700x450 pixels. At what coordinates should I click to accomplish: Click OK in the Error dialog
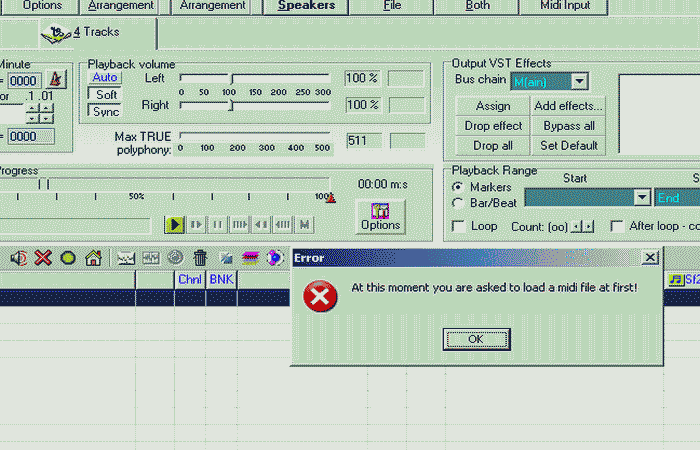(475, 339)
